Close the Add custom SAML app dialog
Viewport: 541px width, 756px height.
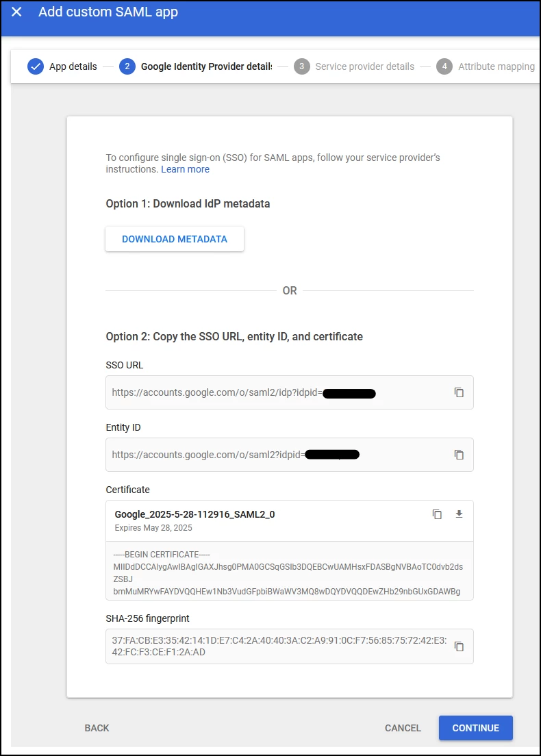click(16, 12)
